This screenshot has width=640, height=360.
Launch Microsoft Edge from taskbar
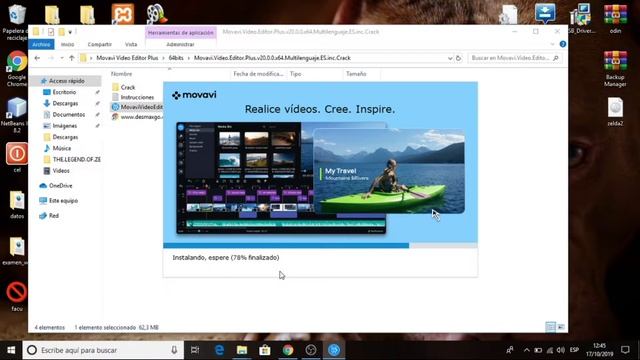[219, 350]
